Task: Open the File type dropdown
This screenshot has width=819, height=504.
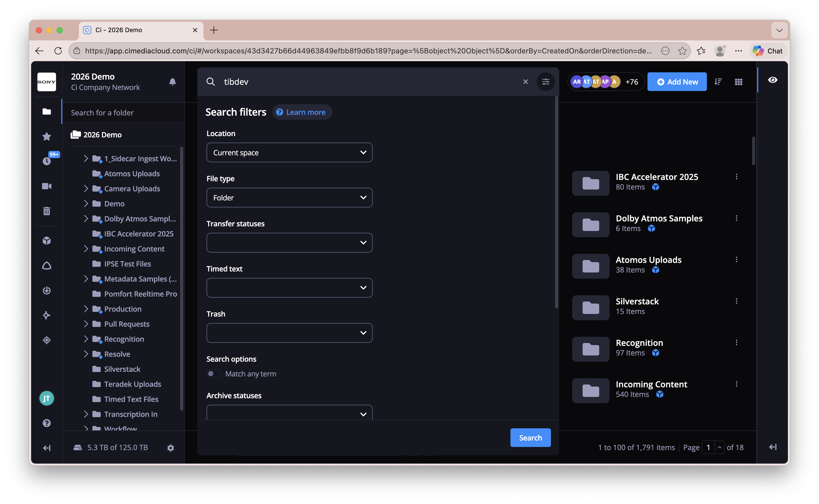Action: pyautogui.click(x=289, y=197)
